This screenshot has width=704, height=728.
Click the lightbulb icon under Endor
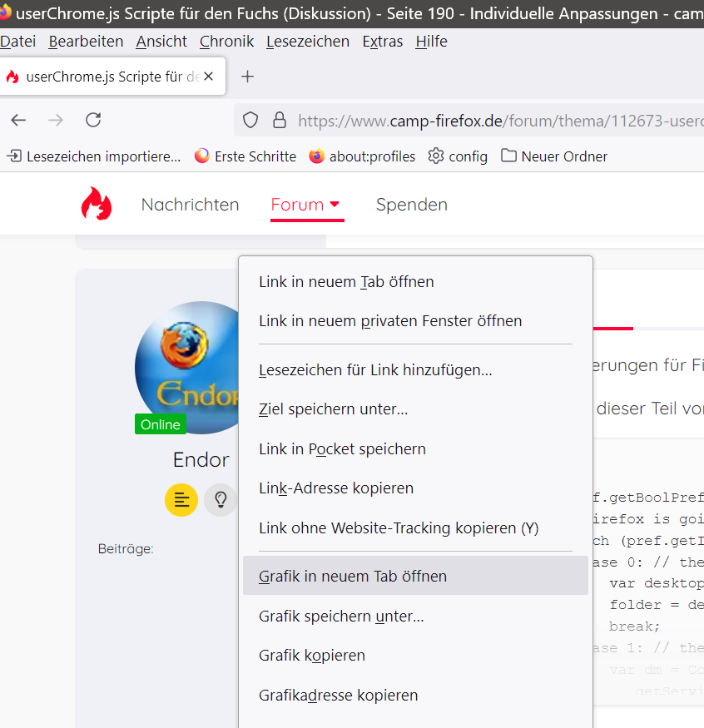[221, 500]
